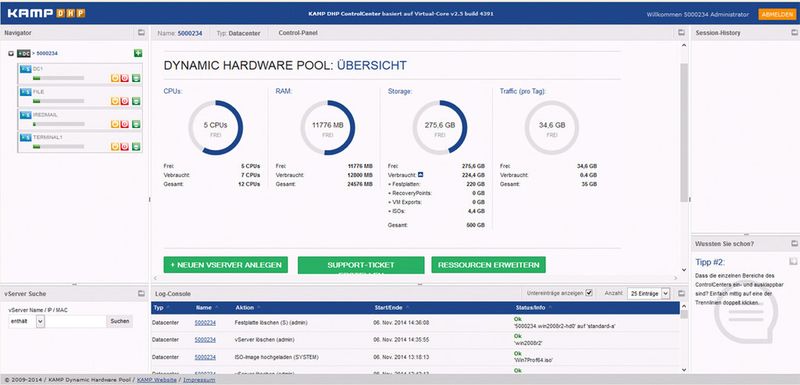Click the green console icon for TERMINAL1 server
The image size is (800, 385).
tap(136, 146)
